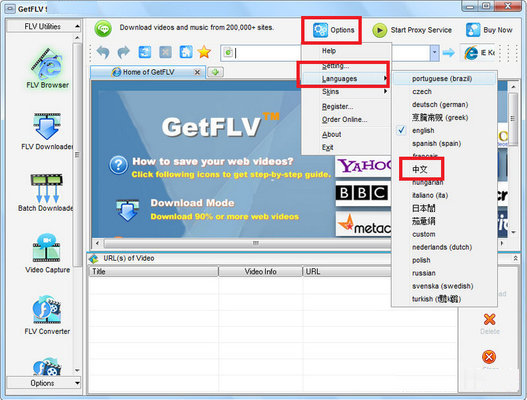
Task: Select the checked english language option
Action: [444, 130]
